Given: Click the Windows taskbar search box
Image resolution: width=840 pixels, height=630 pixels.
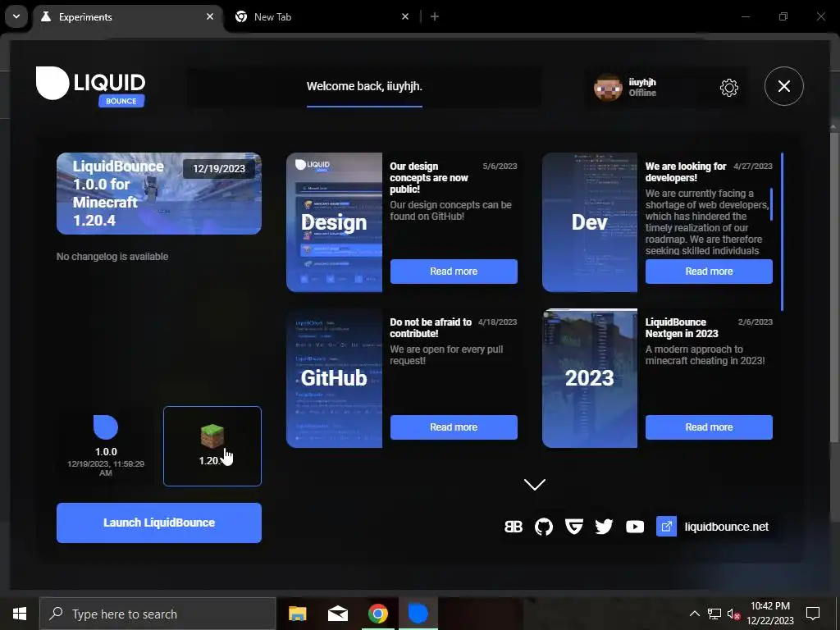Looking at the screenshot, I should 157,614.
